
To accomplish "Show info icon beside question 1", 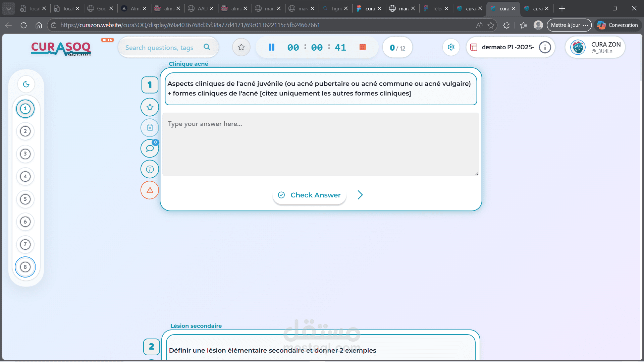I will click(150, 169).
